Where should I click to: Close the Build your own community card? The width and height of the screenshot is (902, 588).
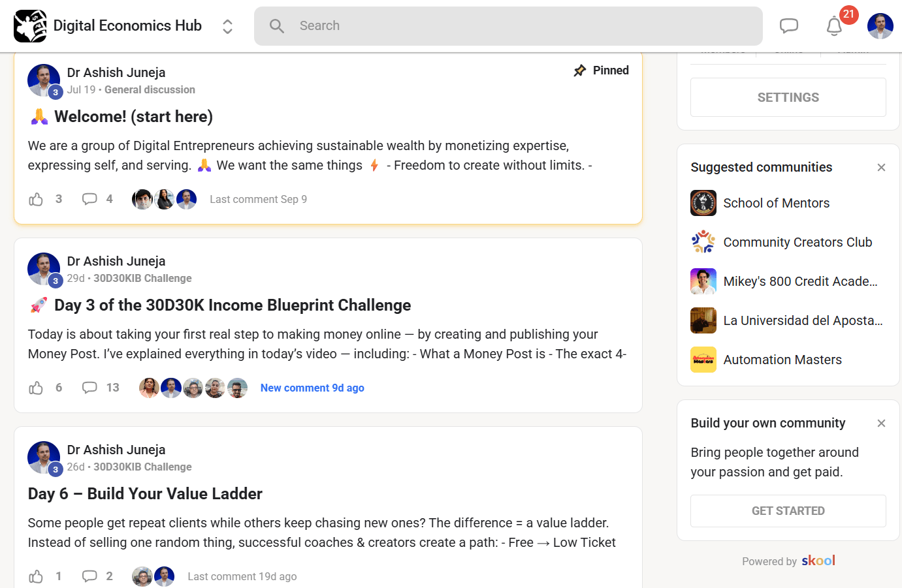881,424
